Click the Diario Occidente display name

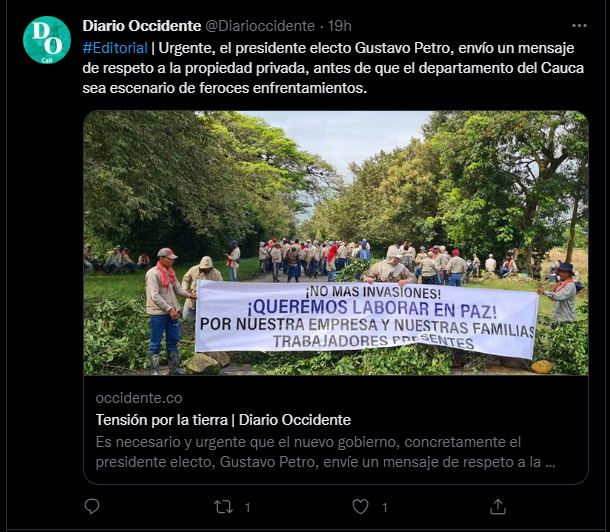pos(142,26)
